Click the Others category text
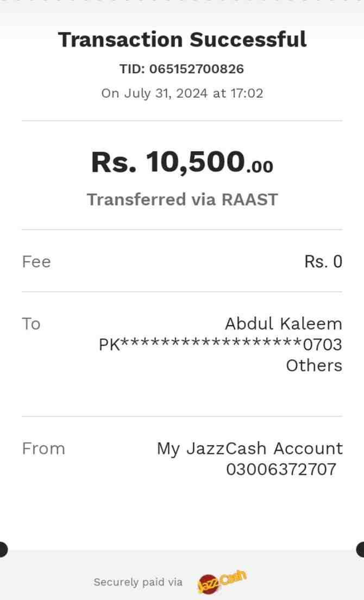 point(314,365)
